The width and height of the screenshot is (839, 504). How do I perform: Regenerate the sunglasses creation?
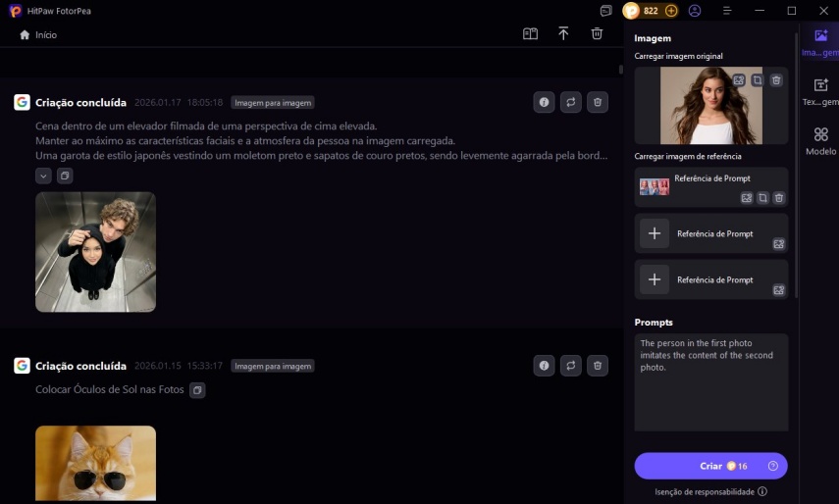click(x=571, y=366)
